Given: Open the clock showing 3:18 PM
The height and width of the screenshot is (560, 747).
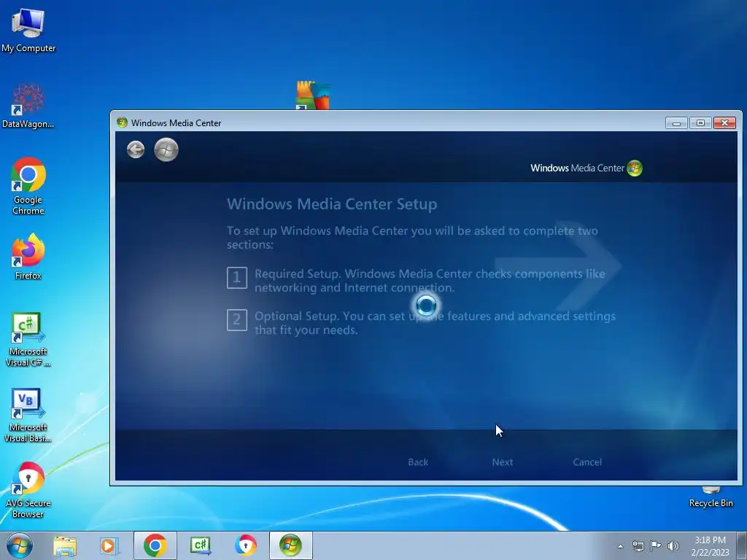Looking at the screenshot, I should 710,546.
